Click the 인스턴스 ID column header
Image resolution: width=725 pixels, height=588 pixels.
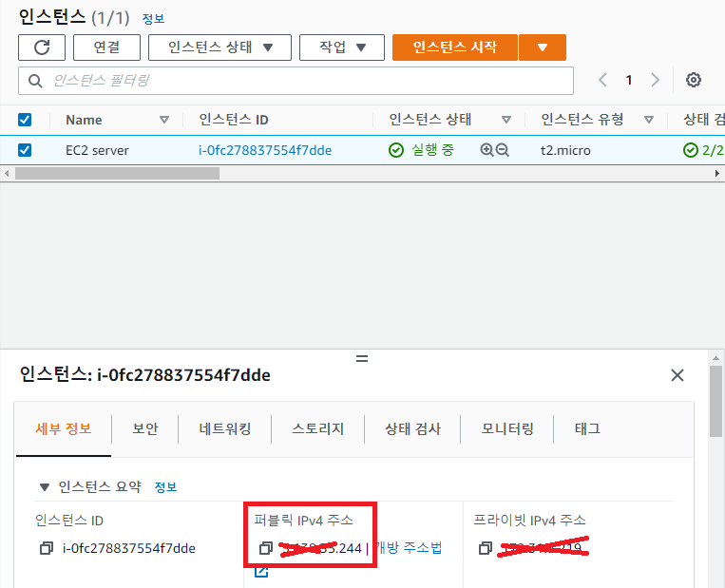234,120
